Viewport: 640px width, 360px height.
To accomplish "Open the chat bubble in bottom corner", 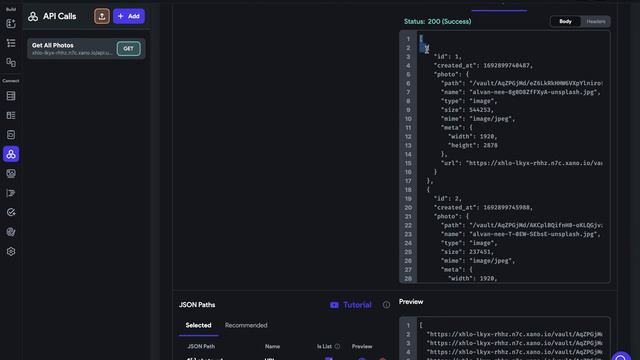I will [x=621, y=356].
